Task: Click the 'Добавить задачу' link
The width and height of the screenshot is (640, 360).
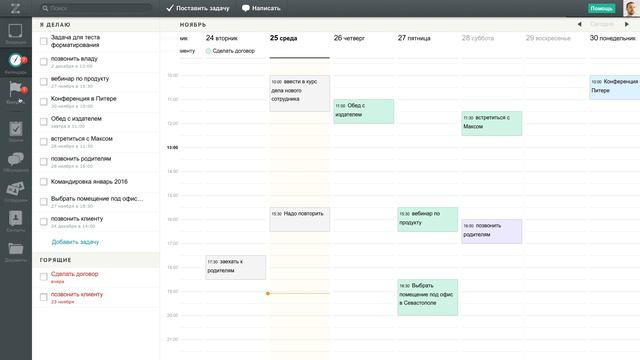Action: click(75, 242)
